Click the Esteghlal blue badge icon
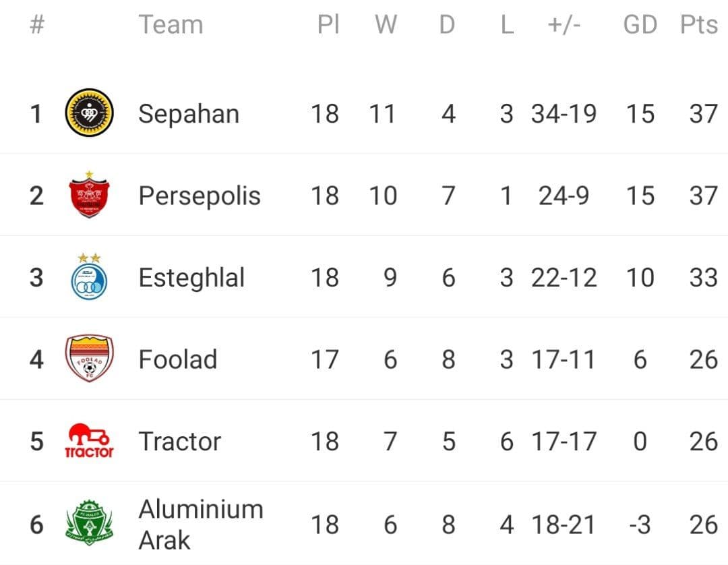The width and height of the screenshot is (728, 565). point(89,277)
